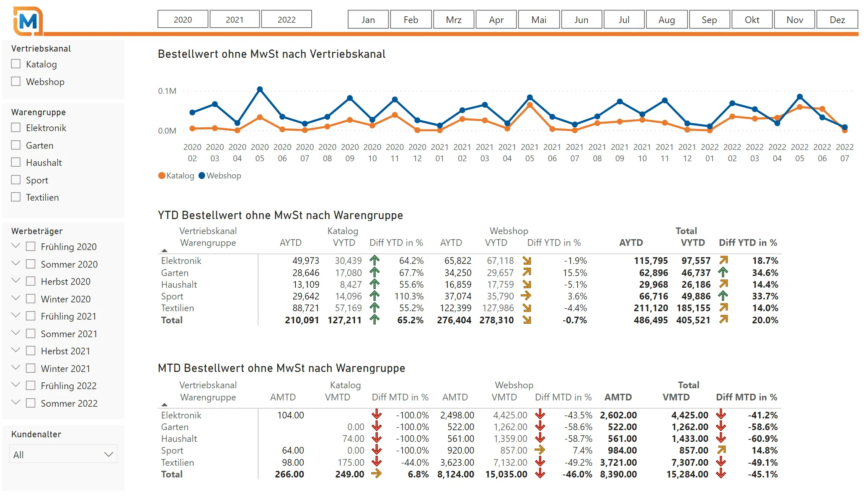This screenshot has width=868, height=498.
Task: Open the Kundenalter All dropdown
Action: click(x=63, y=454)
